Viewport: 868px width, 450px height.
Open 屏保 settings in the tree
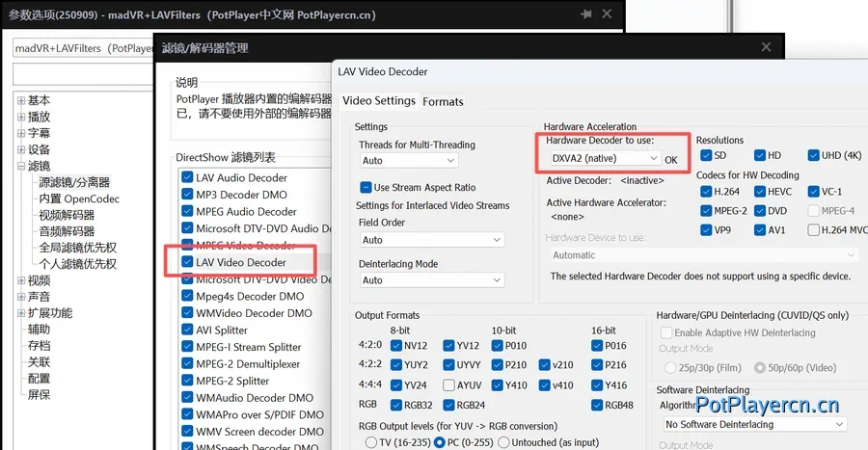39,395
